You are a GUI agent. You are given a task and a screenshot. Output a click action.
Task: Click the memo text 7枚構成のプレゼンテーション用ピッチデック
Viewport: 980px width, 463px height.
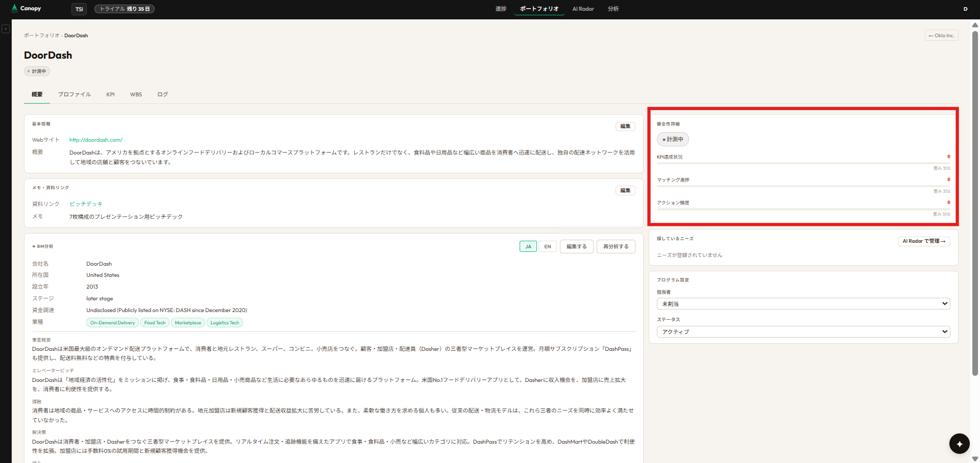(x=126, y=217)
